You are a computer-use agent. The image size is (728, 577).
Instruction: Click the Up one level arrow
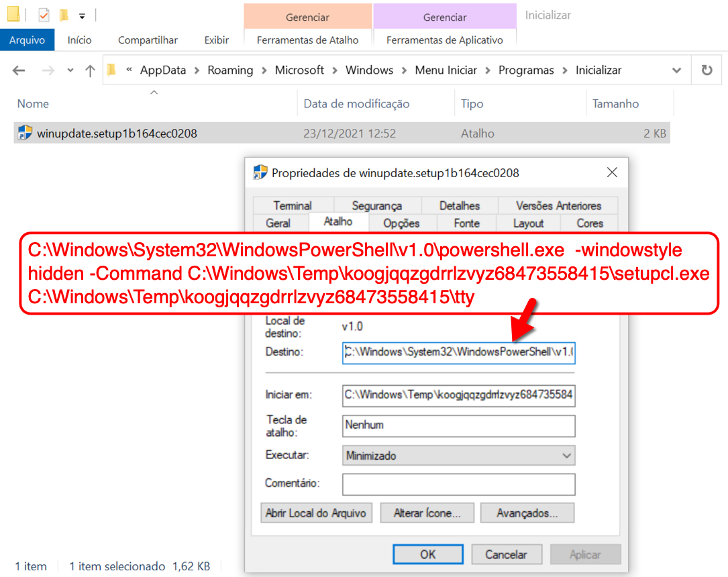[90, 70]
